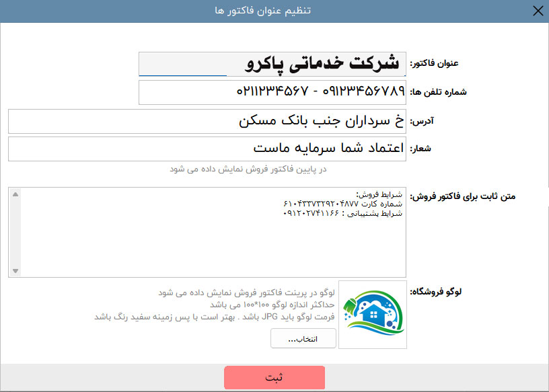
Task: Click the hint 'در پایین فاکتور فروش نمایش داده می شود'
Action: coord(248,169)
